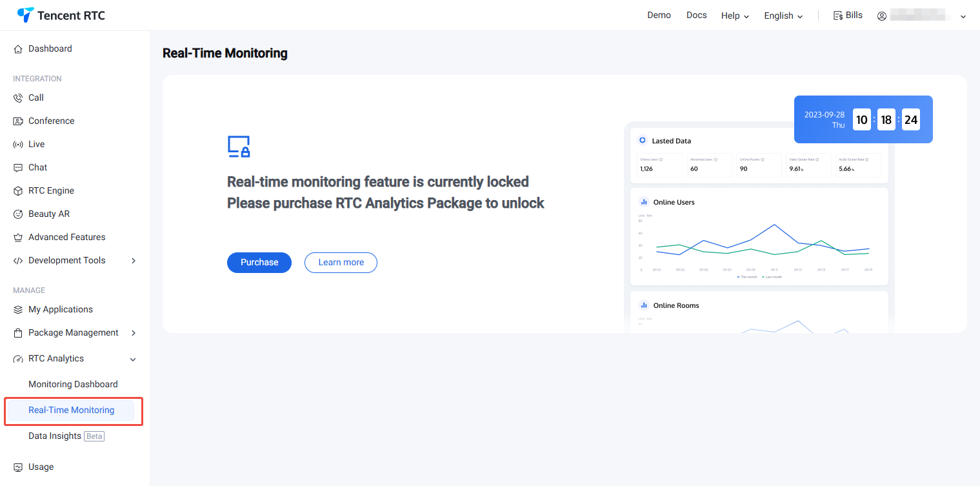980x486 pixels.
Task: Click the Tencent RTC logo icon
Action: (x=25, y=15)
